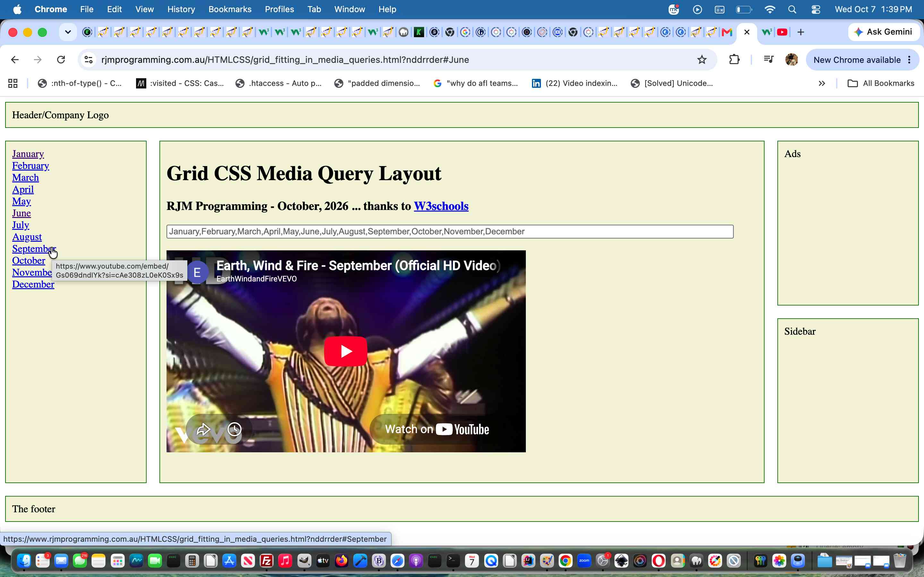Click the December month link
Image resolution: width=924 pixels, height=577 pixels.
click(33, 284)
